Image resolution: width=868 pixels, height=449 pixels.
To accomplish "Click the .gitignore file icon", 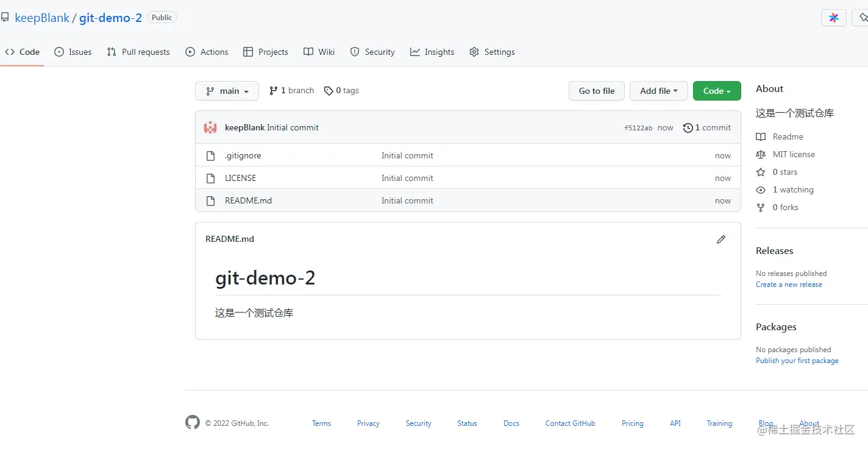I will coord(210,156).
